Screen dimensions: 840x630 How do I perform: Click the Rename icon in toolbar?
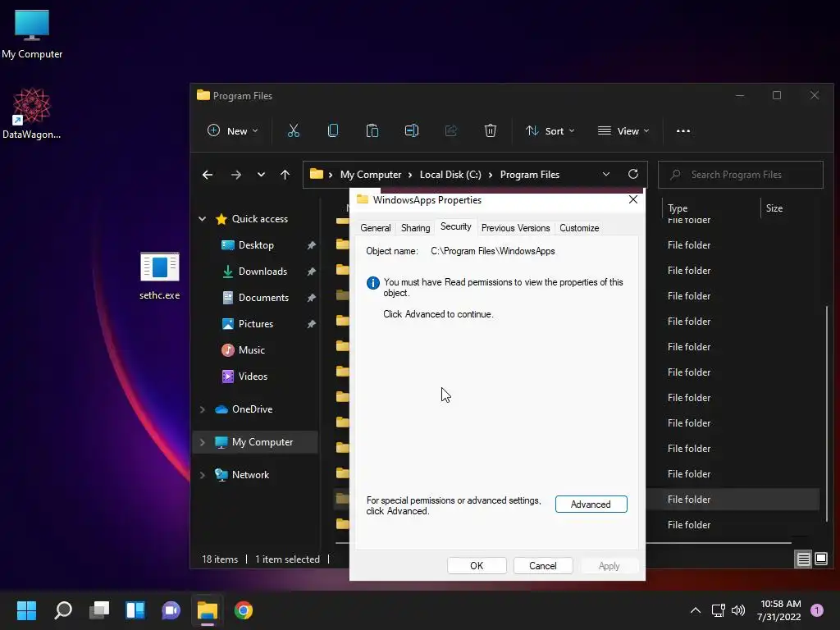[412, 130]
